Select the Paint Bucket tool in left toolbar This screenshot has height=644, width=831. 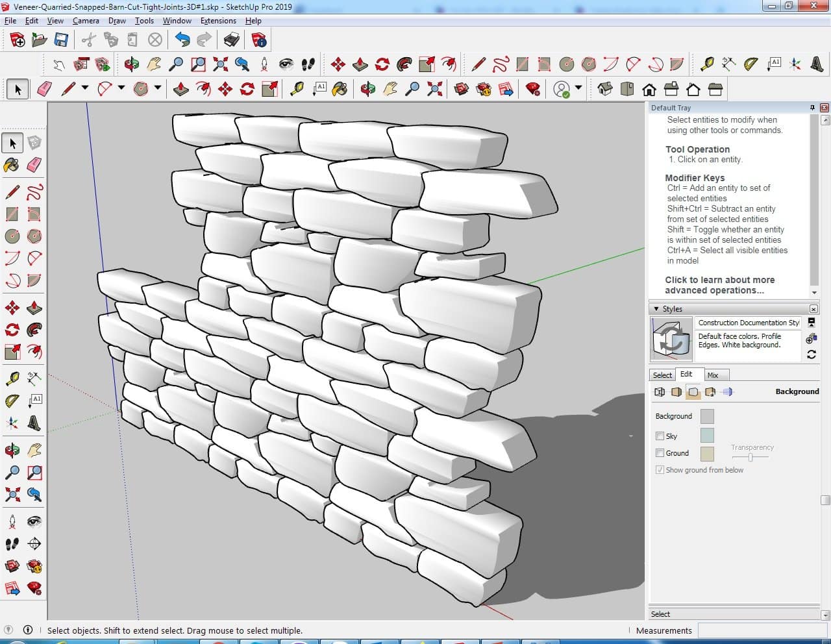pos(12,165)
